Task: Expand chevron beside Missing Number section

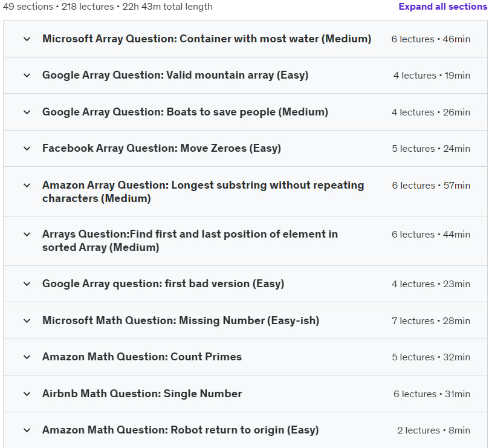Action: point(27,320)
